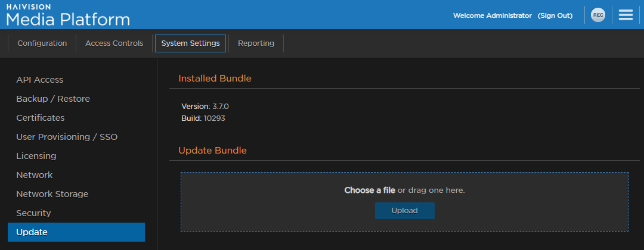Open the hamburger menu icon
Viewport: 644px width, 250px height.
626,15
